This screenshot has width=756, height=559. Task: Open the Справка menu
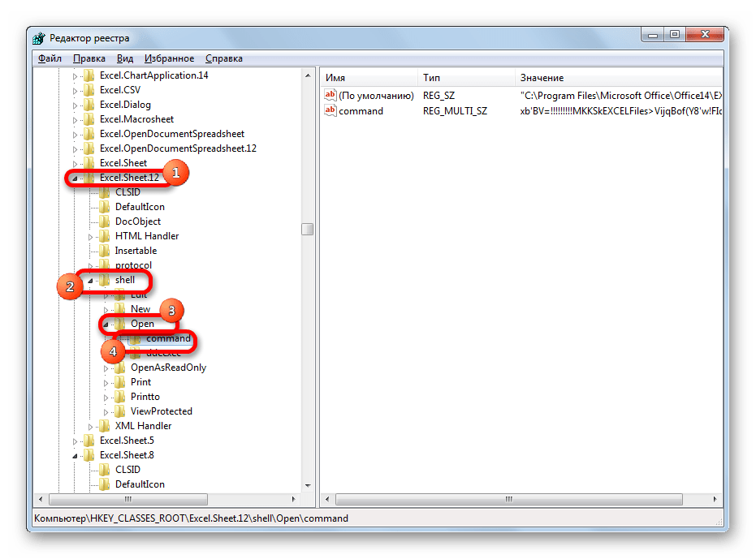[x=224, y=58]
